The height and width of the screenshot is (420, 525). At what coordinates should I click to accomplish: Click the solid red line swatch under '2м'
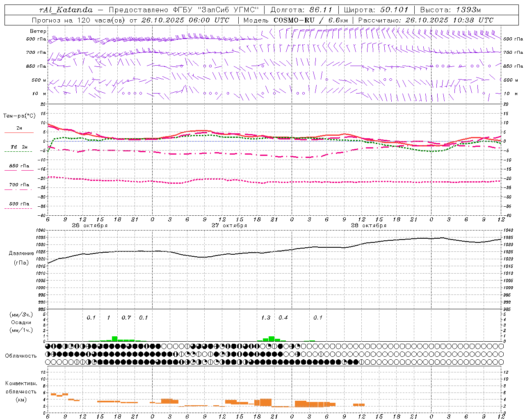(x=19, y=133)
